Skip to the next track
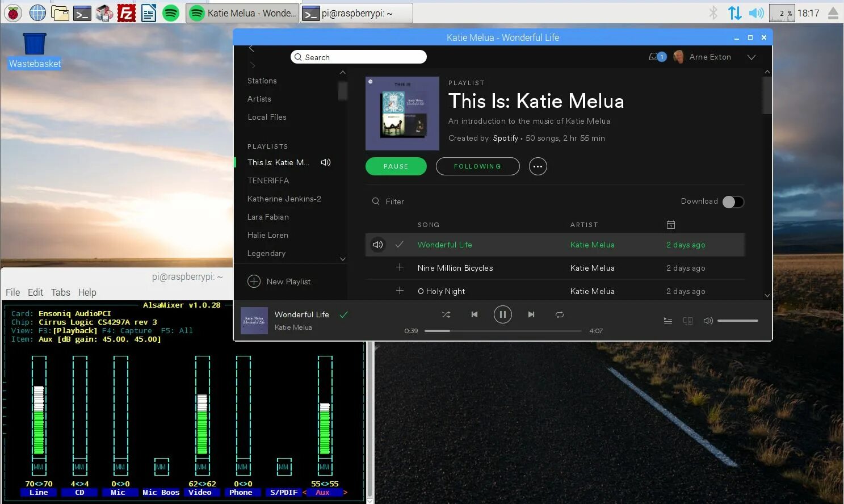844x504 pixels. click(531, 314)
